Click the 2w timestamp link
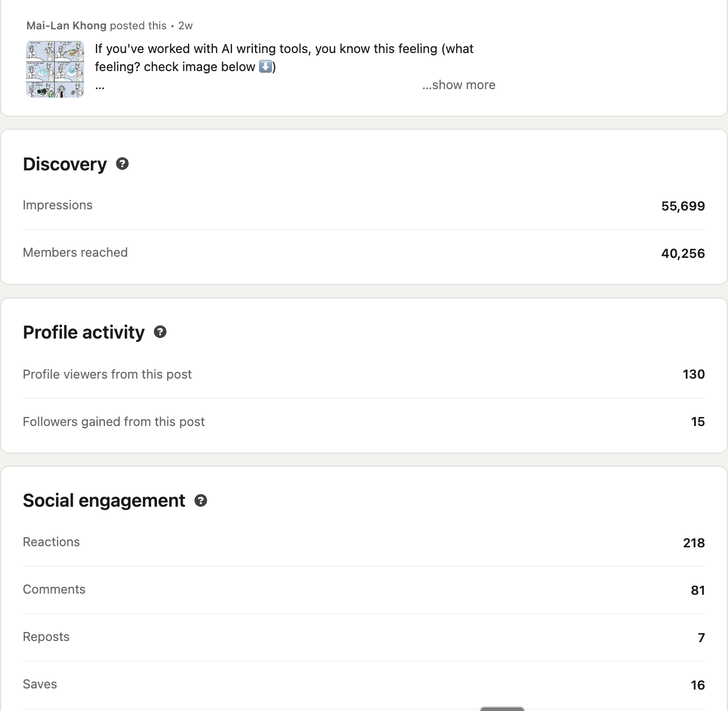 (x=185, y=25)
